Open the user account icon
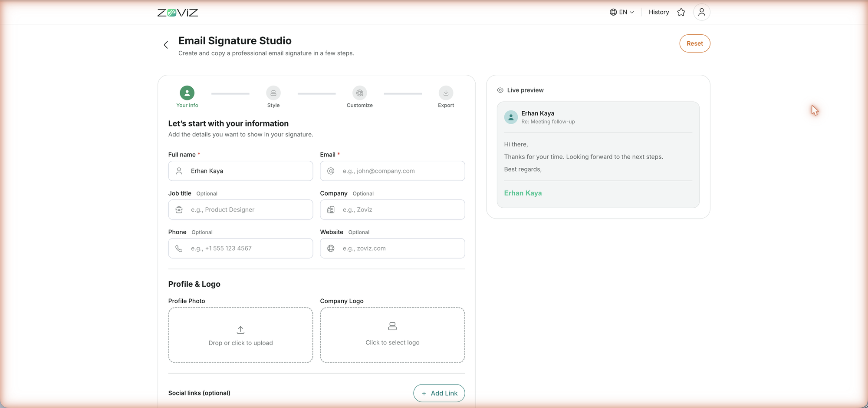The width and height of the screenshot is (868, 408). 701,12
